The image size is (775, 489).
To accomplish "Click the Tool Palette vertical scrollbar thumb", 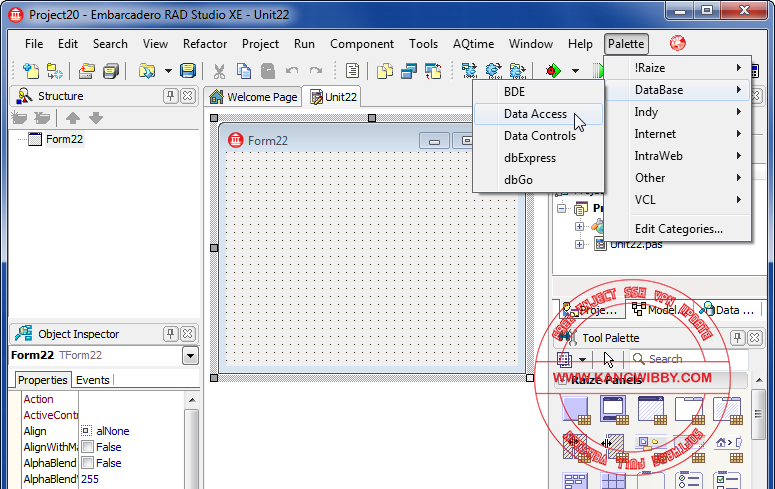I will tap(758, 414).
